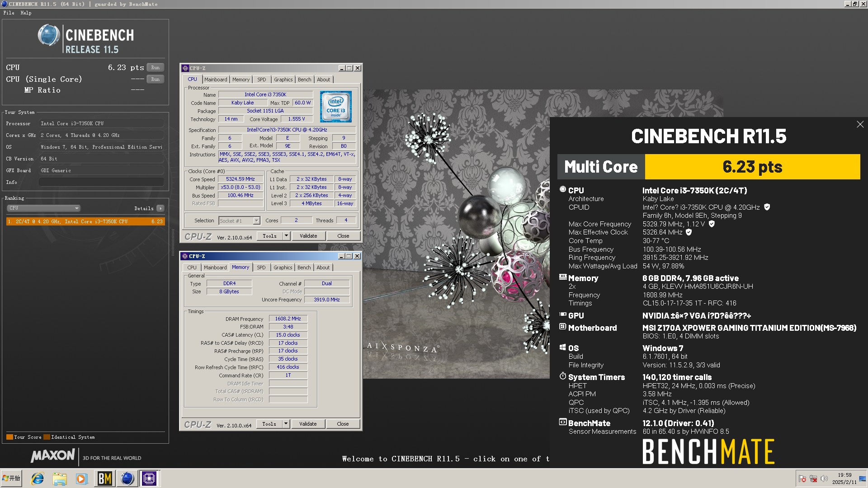This screenshot has height=488, width=868.
Task: Close the BenchMate result overlay
Action: (860, 124)
